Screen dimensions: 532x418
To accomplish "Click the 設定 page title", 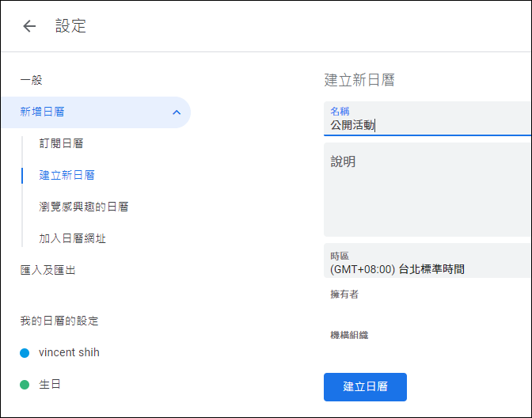I will (x=70, y=26).
